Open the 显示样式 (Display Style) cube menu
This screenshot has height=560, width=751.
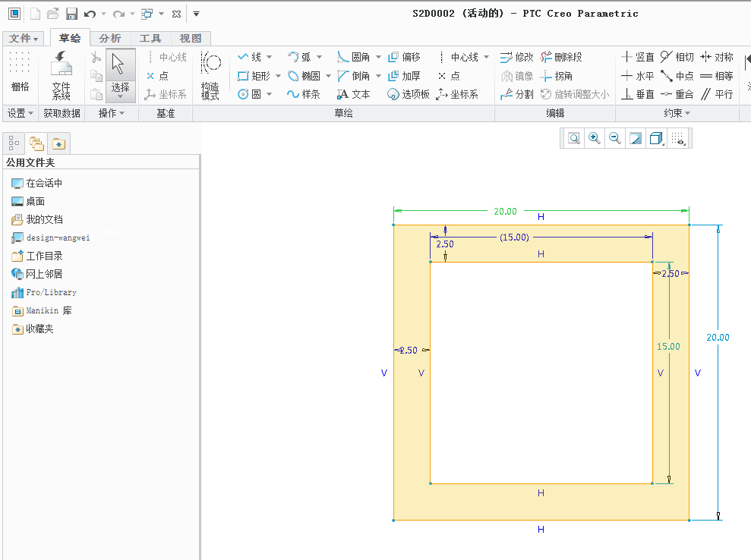[x=656, y=139]
